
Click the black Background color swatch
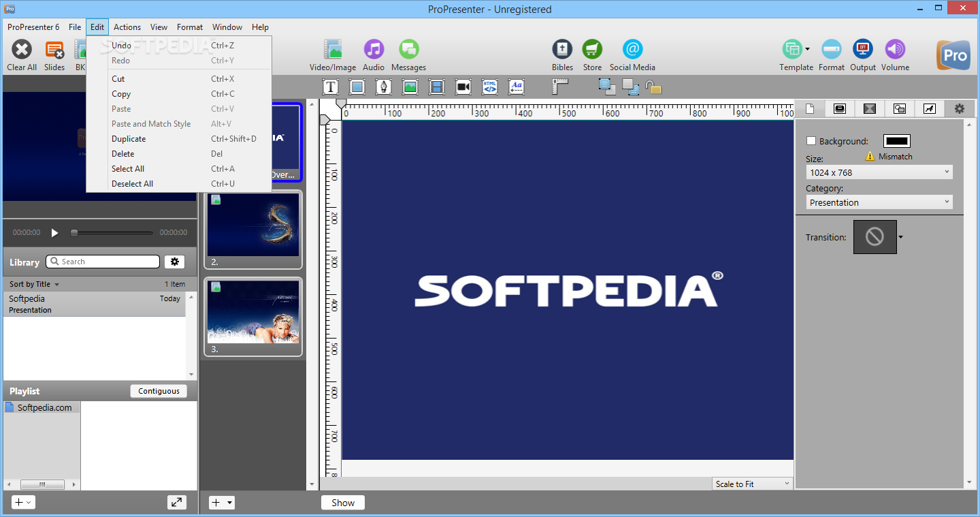pos(896,141)
